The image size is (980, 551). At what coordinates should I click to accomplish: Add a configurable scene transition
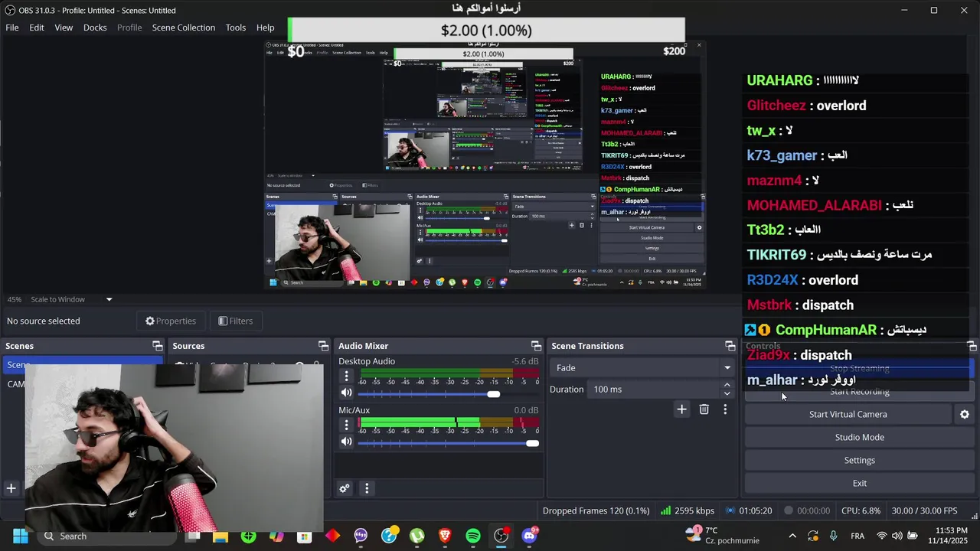point(681,409)
